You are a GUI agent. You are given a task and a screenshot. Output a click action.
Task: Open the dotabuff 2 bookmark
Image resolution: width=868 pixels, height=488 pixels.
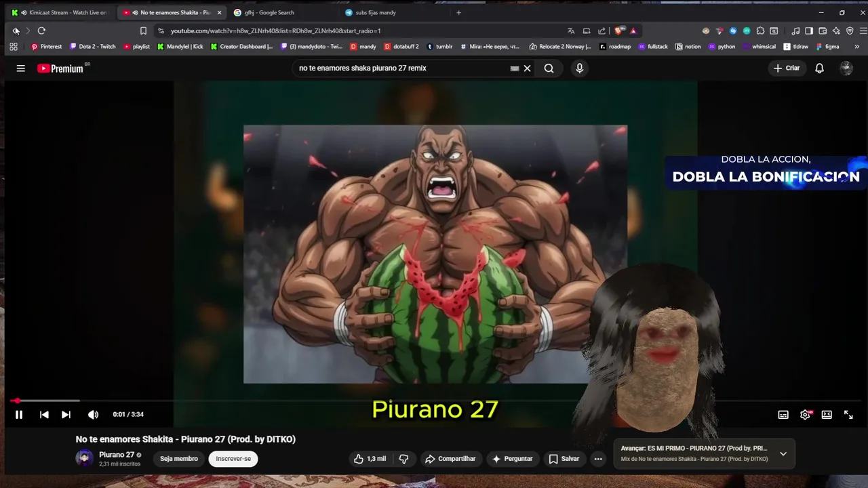pyautogui.click(x=401, y=47)
